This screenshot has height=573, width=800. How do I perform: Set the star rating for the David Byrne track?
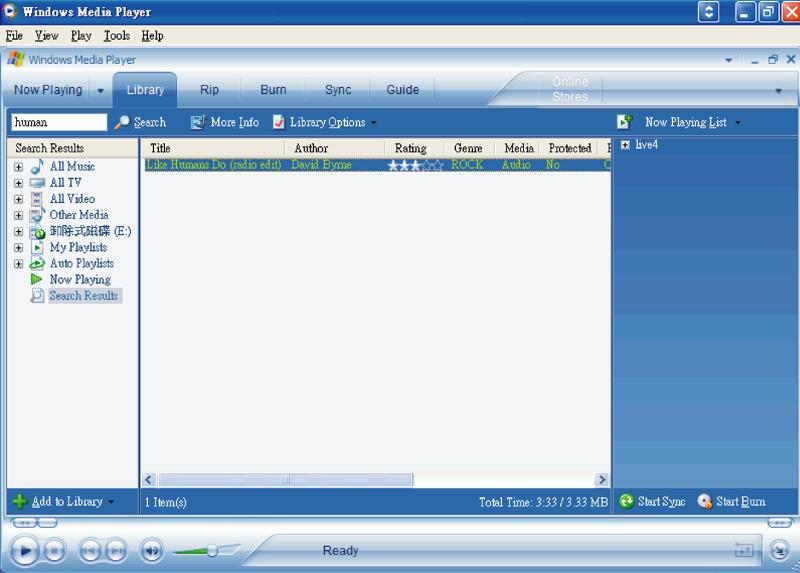click(x=415, y=165)
